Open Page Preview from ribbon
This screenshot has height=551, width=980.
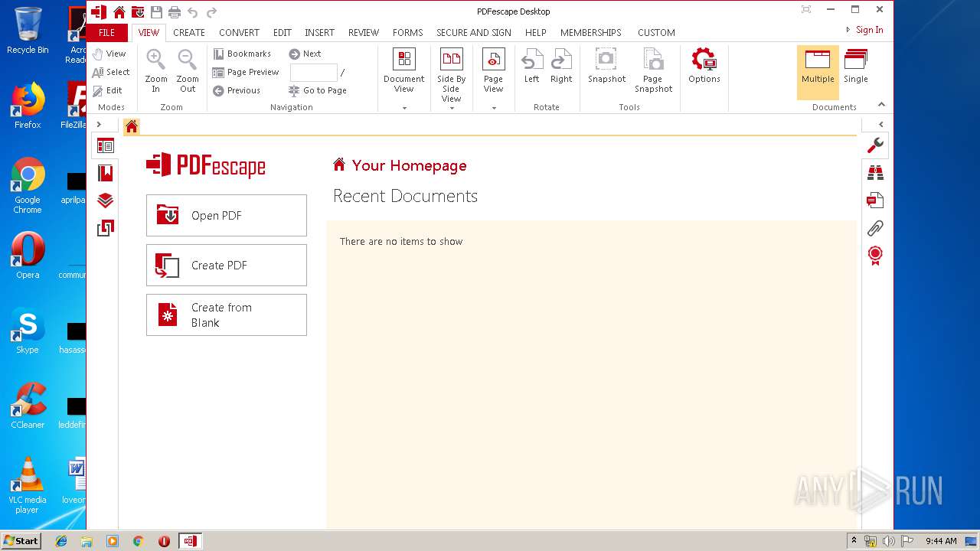tap(246, 72)
